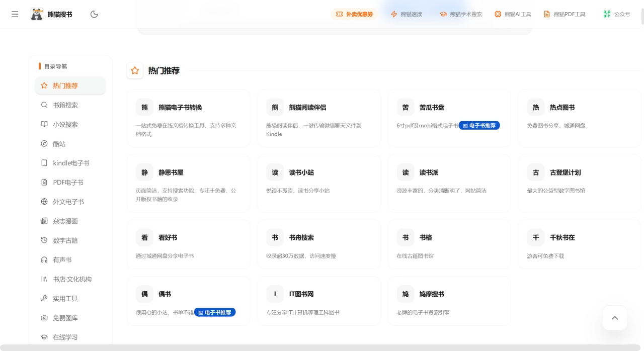This screenshot has width=644, height=351.
Task: Open 熊猫速读 in the top bar
Action: coord(406,14)
